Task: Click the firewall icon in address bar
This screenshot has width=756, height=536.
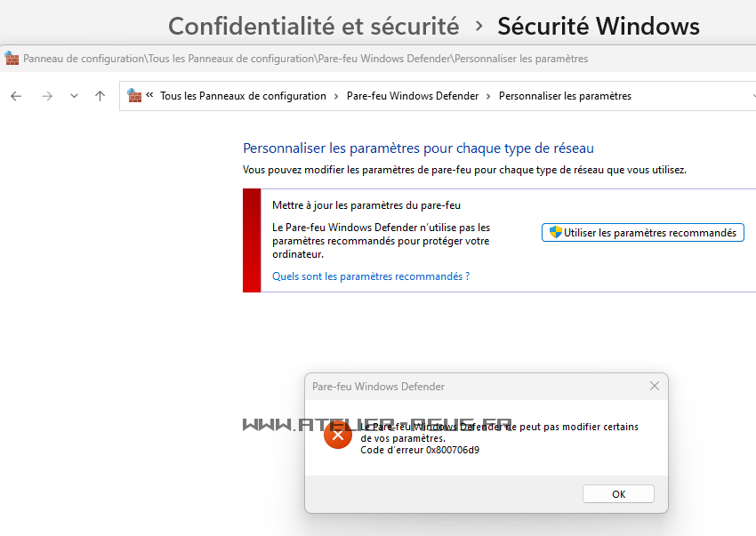Action: (134, 95)
